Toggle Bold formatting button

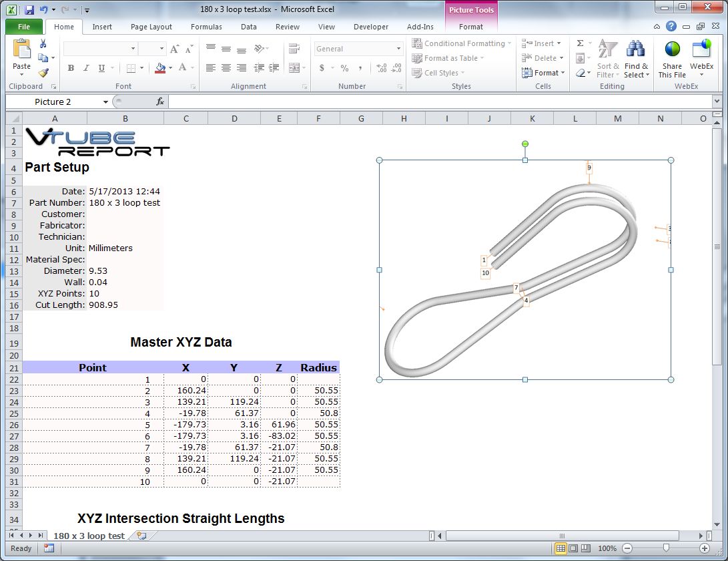(71, 68)
